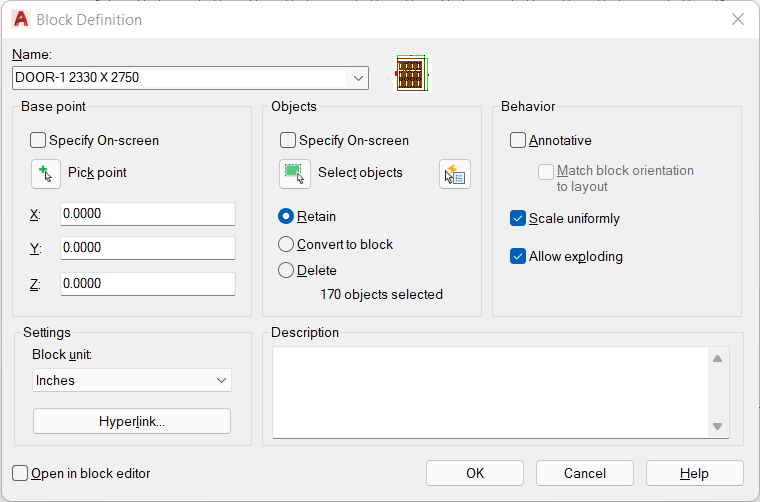The height and width of the screenshot is (502, 760).
Task: Click the Description scrollbar down arrow
Action: coord(718,426)
